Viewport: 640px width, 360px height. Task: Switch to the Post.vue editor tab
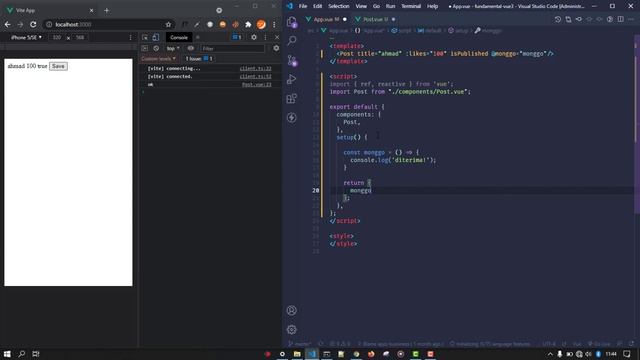click(x=375, y=19)
